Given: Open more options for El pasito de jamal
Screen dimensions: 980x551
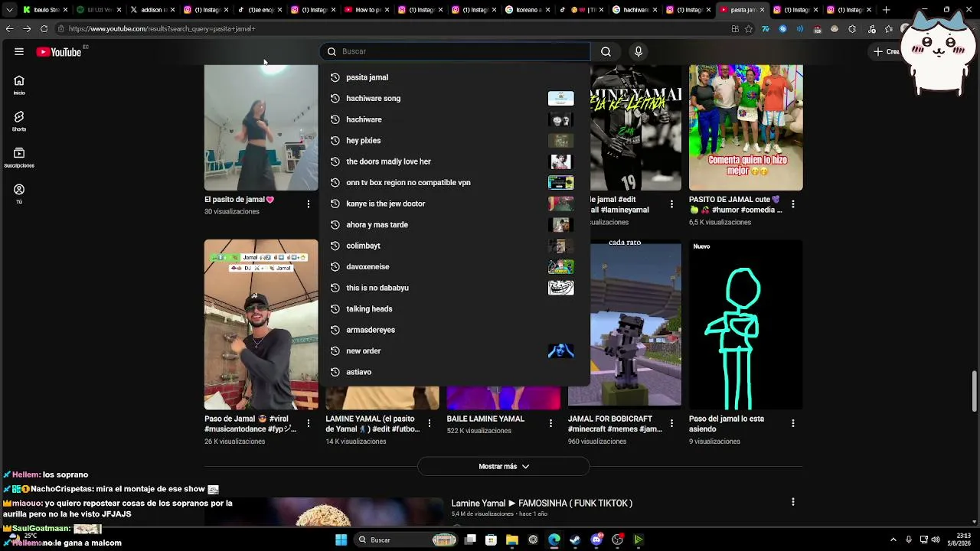Looking at the screenshot, I should (309, 204).
